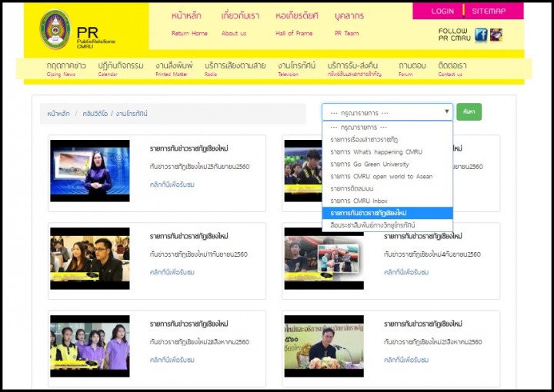Click the ทันข่าวราชภัฏเชียงใหม่4กันยายน2560 description text
554x392 pixels.
point(432,254)
